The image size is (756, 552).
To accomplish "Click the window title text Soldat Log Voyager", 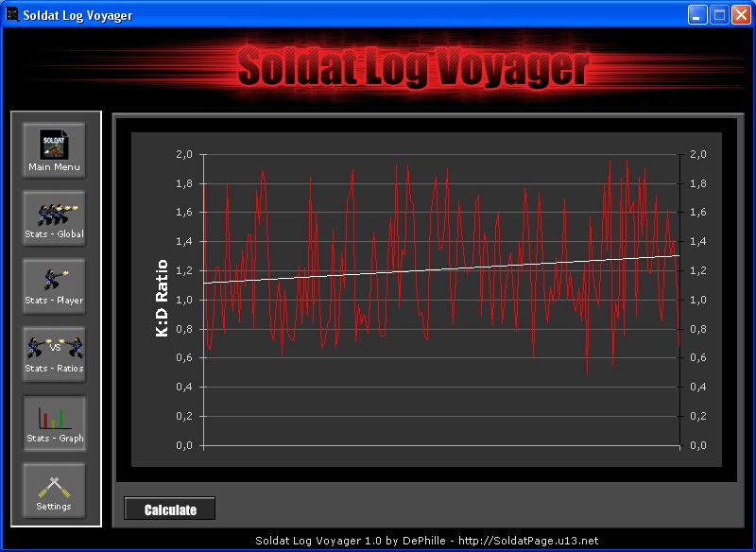I will pyautogui.click(x=77, y=15).
